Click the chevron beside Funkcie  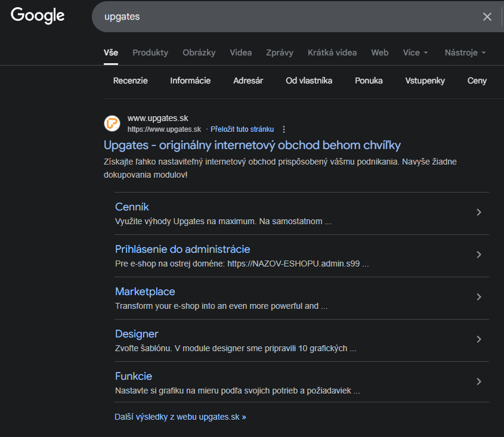[x=479, y=382]
